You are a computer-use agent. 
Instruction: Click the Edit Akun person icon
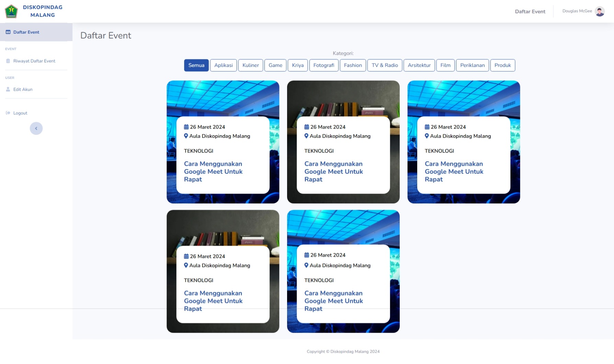point(8,90)
